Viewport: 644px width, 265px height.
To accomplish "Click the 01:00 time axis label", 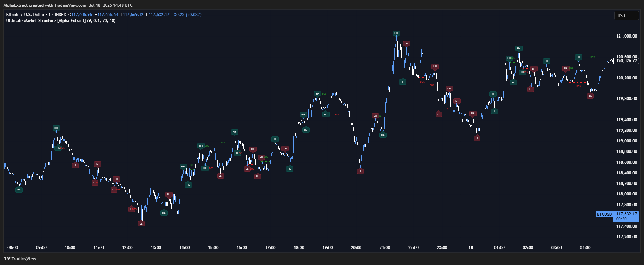I will (x=499, y=248).
